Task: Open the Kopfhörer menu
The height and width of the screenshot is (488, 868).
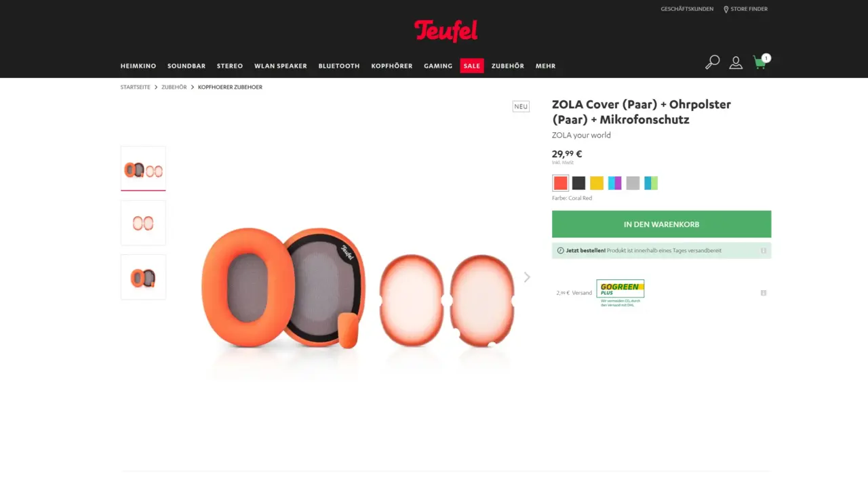Action: coord(392,66)
